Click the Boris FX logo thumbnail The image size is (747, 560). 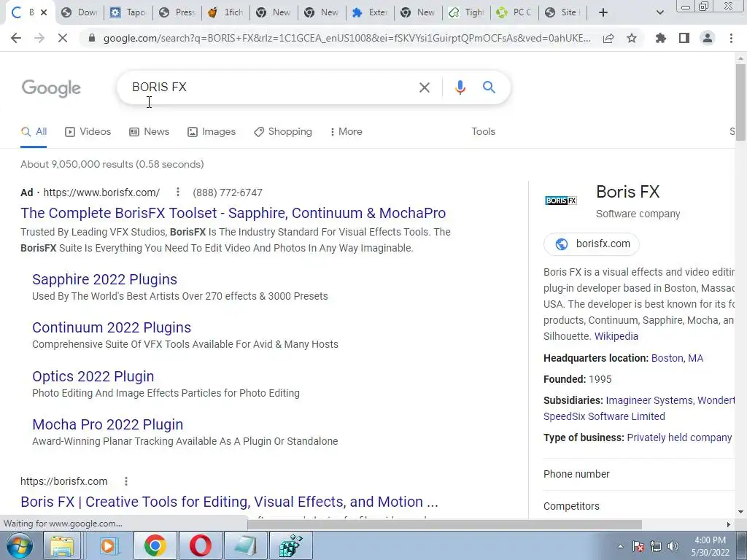(561, 201)
